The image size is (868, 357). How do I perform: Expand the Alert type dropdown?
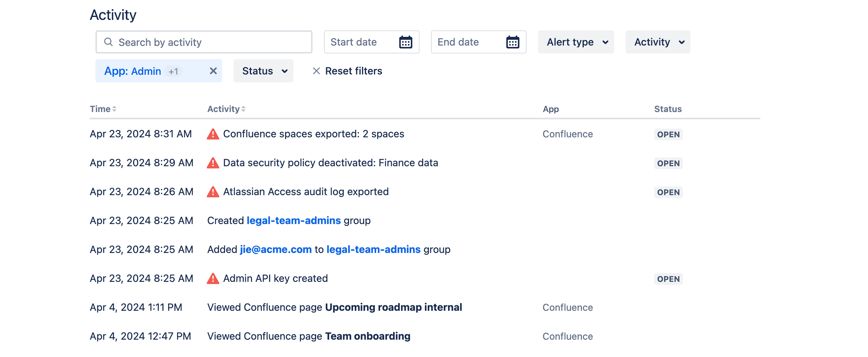click(x=576, y=42)
